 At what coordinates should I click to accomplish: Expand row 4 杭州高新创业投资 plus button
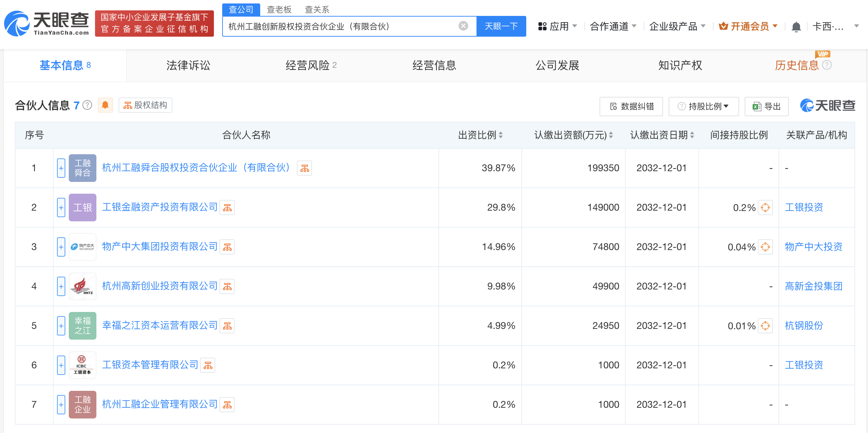pos(61,286)
